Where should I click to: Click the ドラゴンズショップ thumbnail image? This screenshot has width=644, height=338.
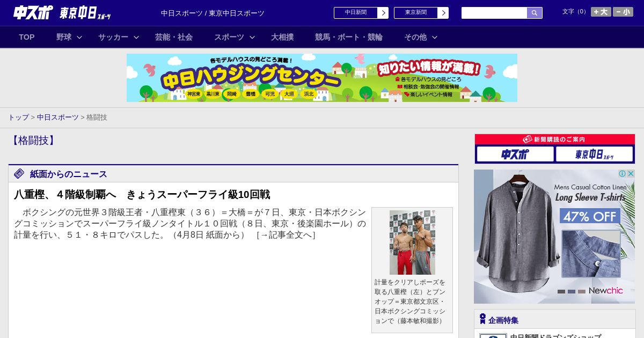click(493, 336)
